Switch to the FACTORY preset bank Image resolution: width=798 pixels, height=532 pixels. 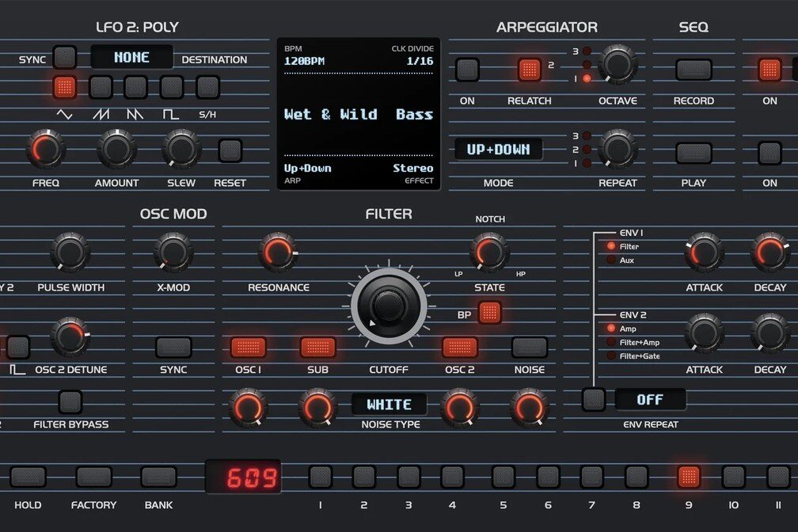pos(93,477)
